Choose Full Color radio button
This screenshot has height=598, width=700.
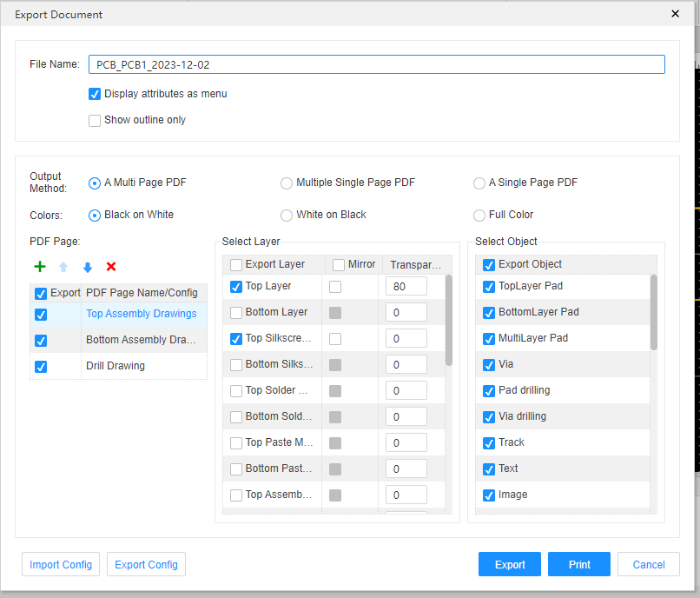click(x=479, y=216)
